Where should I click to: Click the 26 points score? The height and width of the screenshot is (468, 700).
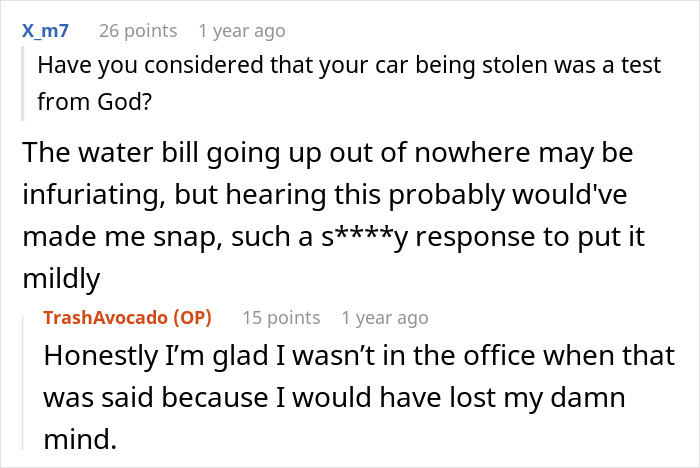(x=137, y=31)
